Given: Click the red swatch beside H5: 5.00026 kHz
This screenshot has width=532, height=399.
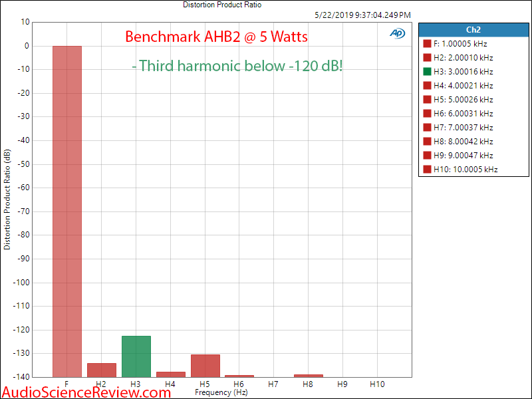Looking at the screenshot, I should (427, 99).
